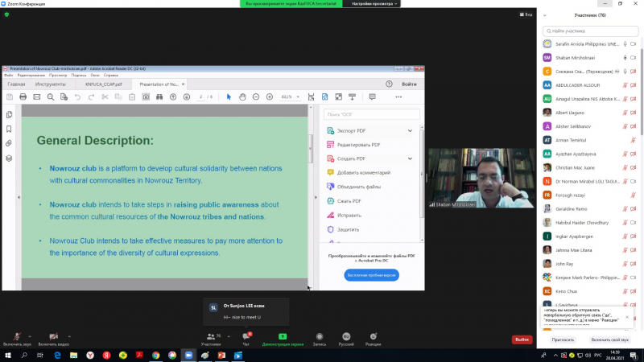Click the Бесплатная пробная версия button

372,274
